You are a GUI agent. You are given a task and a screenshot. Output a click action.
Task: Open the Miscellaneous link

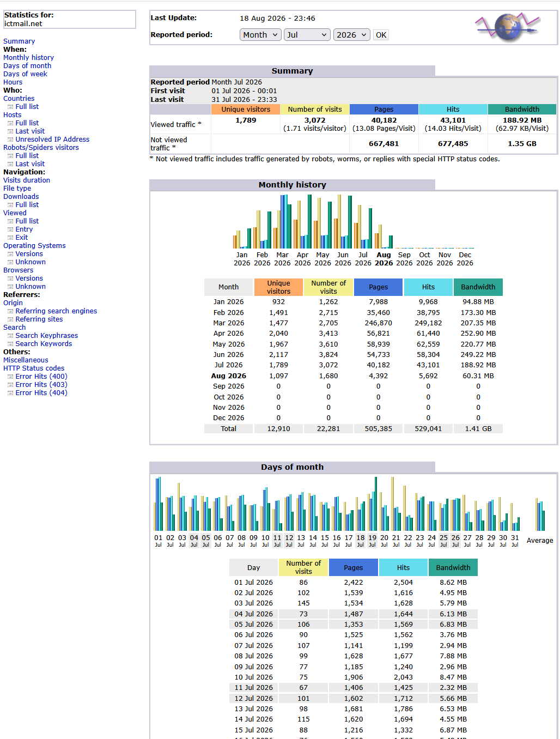pos(26,360)
